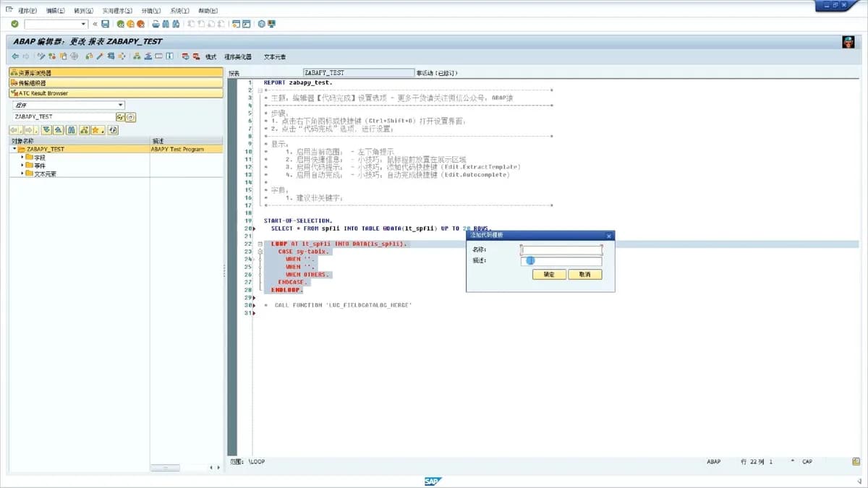Click the 描述 (Description) field in the dialog
The height and width of the screenshot is (488, 868).
[561, 261]
